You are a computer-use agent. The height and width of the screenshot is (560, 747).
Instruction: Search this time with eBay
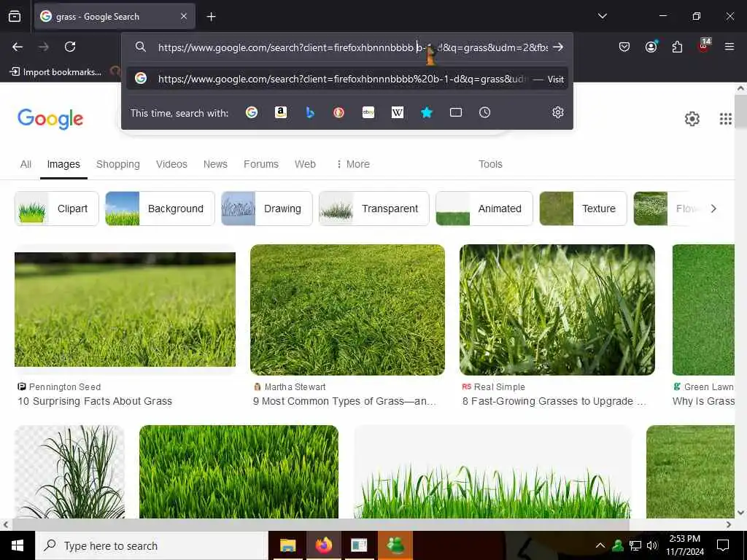coord(368,112)
